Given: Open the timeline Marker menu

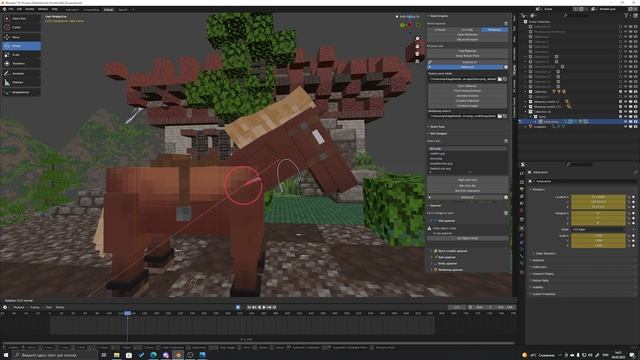Looking at the screenshot, I should (60, 307).
